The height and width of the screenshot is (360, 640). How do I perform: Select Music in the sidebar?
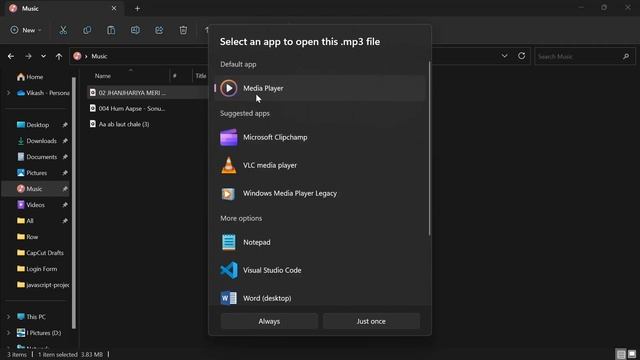[34, 189]
